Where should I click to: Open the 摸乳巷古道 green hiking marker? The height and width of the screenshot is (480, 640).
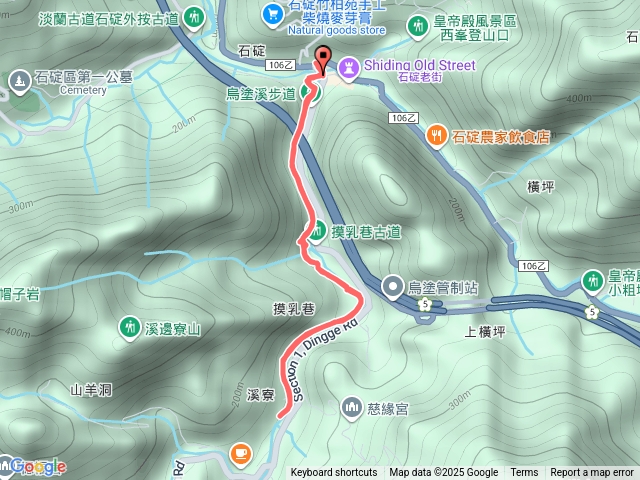coord(316,231)
